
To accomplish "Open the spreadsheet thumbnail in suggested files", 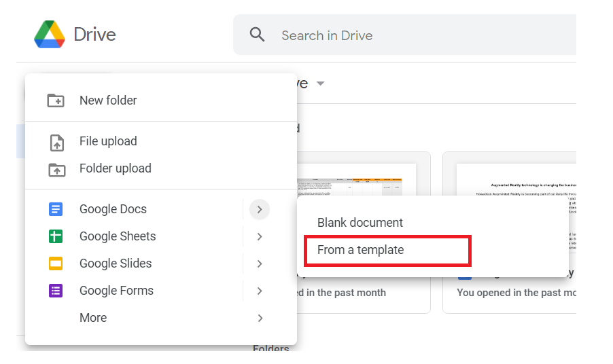I will point(356,179).
